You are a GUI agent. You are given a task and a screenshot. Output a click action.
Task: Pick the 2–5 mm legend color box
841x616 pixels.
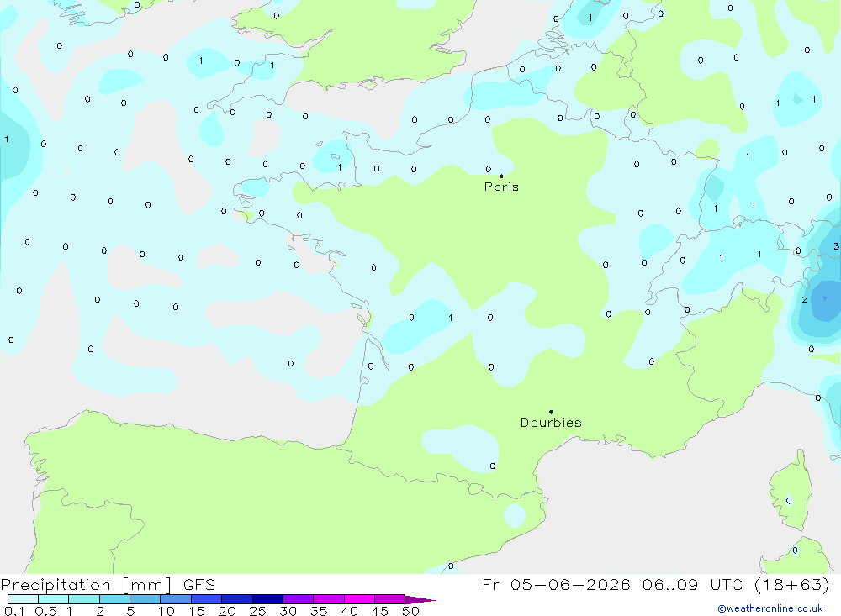[x=114, y=599]
